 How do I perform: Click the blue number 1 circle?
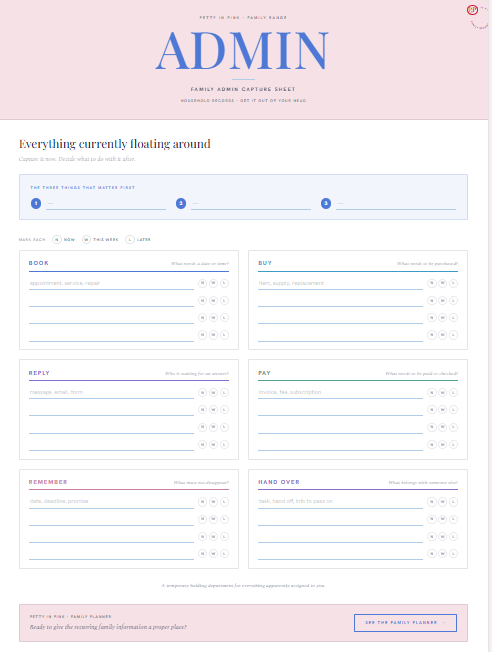click(36, 203)
